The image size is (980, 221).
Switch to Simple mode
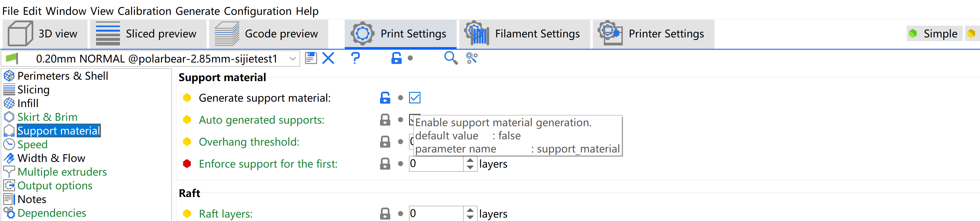934,34
